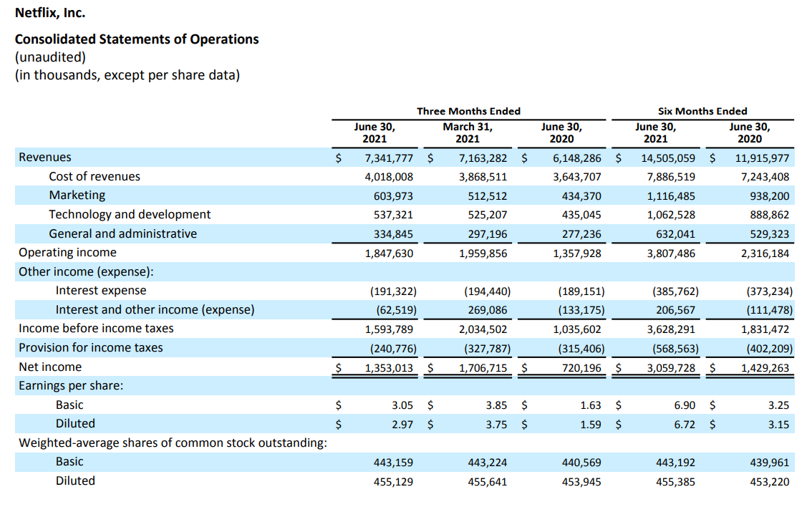The width and height of the screenshot is (812, 507).
Task: Click revenue value 7,341,777
Action: [389, 158]
